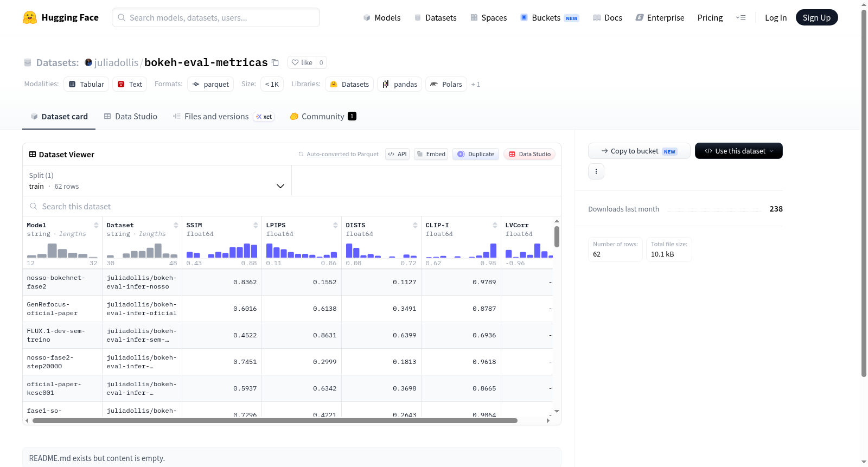This screenshot has height=467, width=868.
Task: Go to Spaces in the top navigation
Action: pos(488,17)
